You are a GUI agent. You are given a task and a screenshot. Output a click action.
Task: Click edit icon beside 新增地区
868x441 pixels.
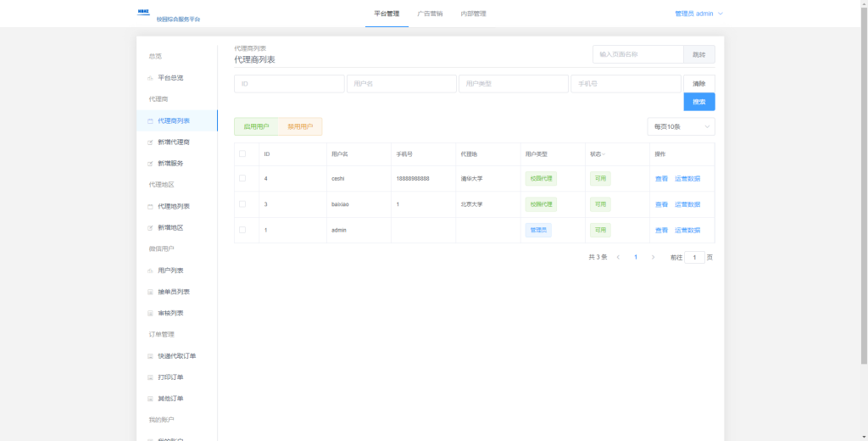pos(150,227)
